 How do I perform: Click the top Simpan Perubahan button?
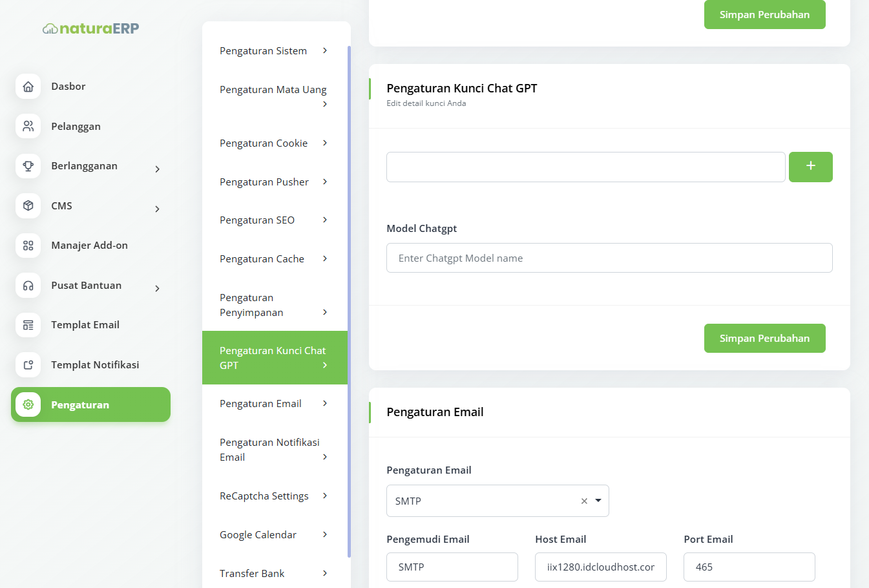point(764,14)
